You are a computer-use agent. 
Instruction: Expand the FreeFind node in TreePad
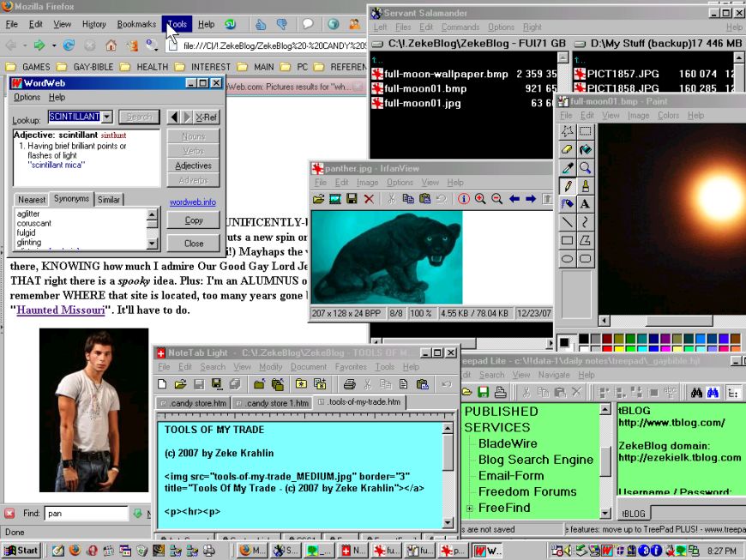tap(470, 509)
